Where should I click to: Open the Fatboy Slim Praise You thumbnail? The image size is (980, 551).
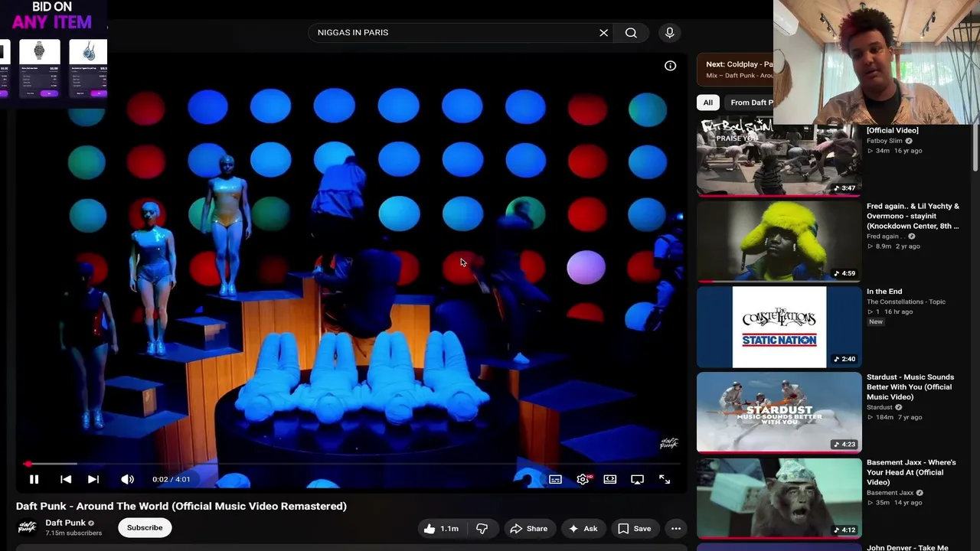pyautogui.click(x=779, y=156)
